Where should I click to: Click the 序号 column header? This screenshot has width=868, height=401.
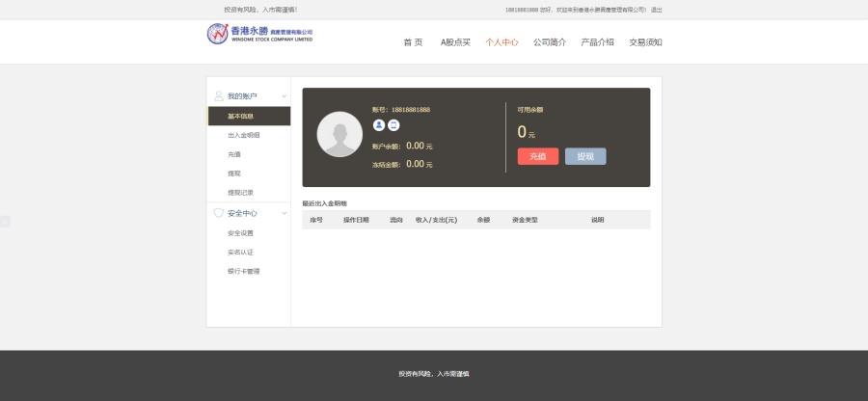(x=316, y=220)
